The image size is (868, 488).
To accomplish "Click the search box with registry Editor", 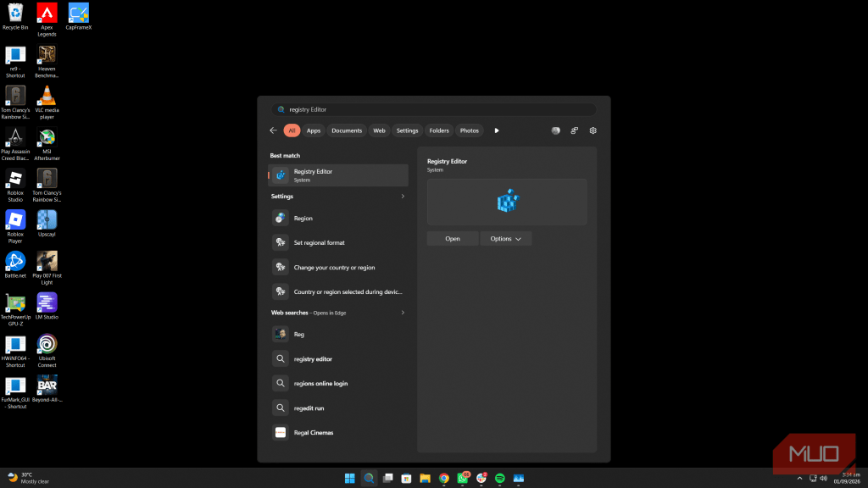I will click(x=434, y=109).
